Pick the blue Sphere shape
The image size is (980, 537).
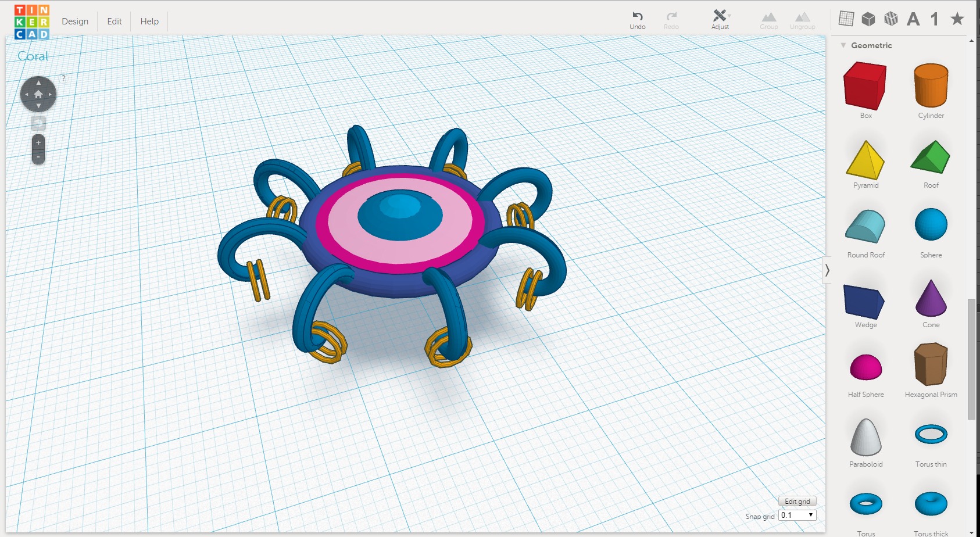[x=931, y=224]
